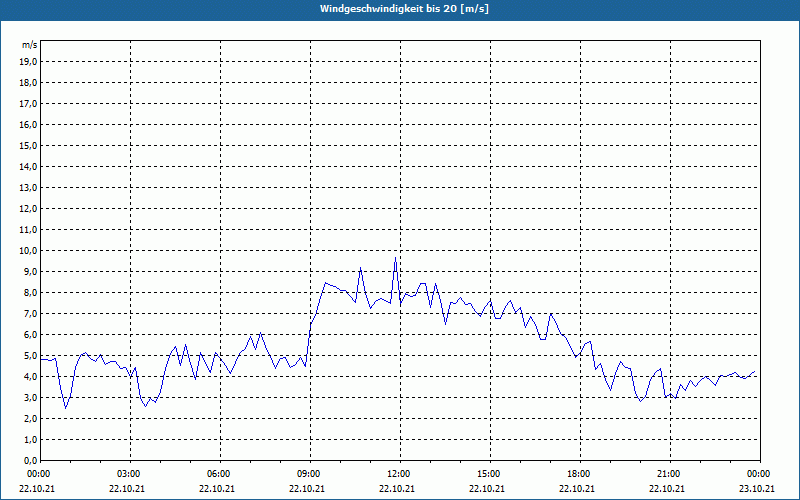Click the '03:00' time label
This screenshot has height=500, width=800.
[x=131, y=474]
